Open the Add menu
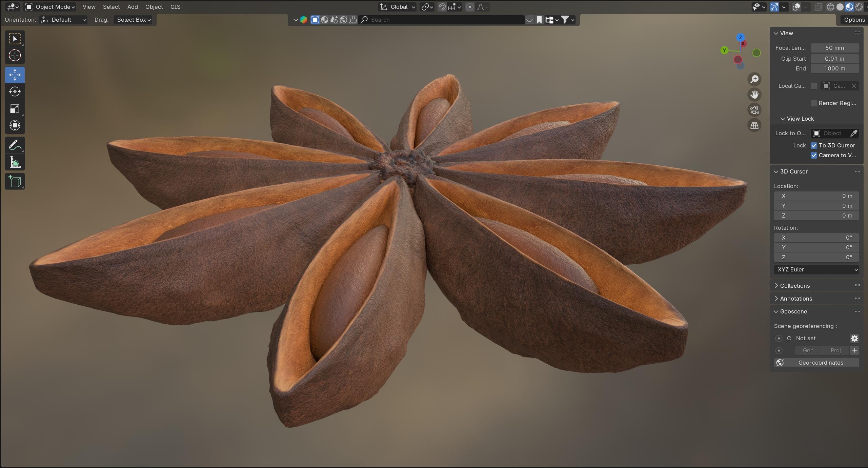Screen dimensions: 868x468 (133, 7)
